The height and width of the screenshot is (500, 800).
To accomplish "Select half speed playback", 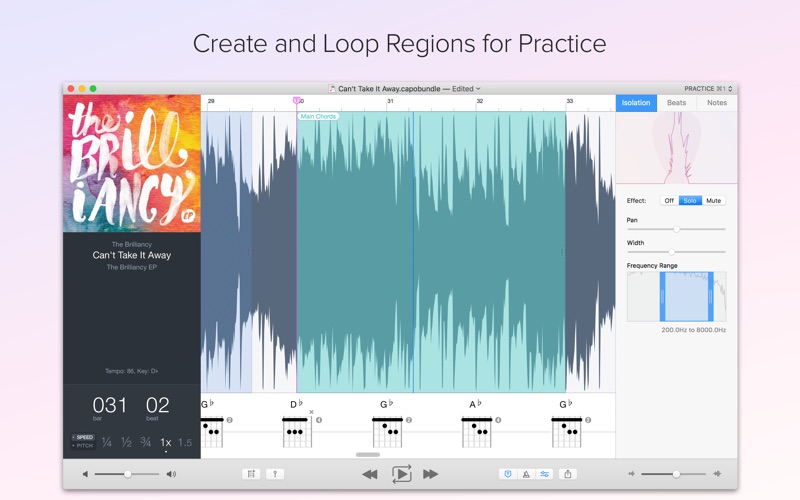I will click(126, 442).
